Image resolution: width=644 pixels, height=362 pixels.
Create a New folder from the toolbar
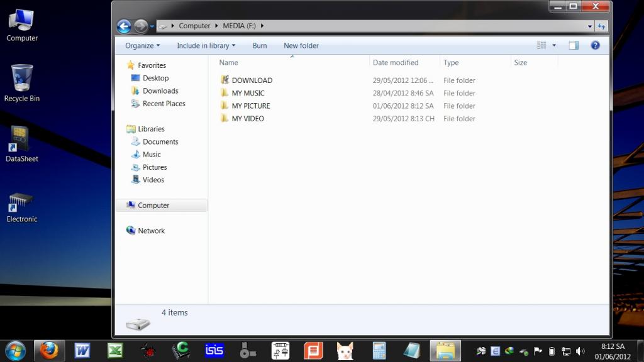[x=301, y=45]
